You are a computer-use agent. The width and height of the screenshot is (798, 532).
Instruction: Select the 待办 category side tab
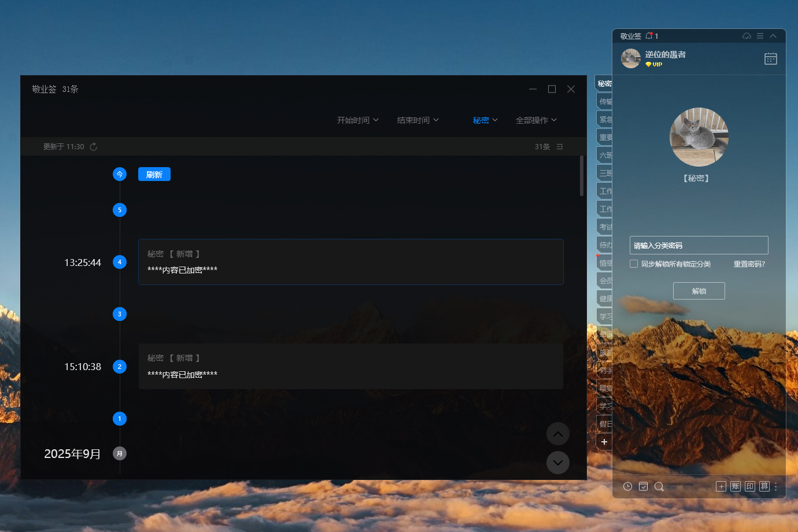(605, 245)
